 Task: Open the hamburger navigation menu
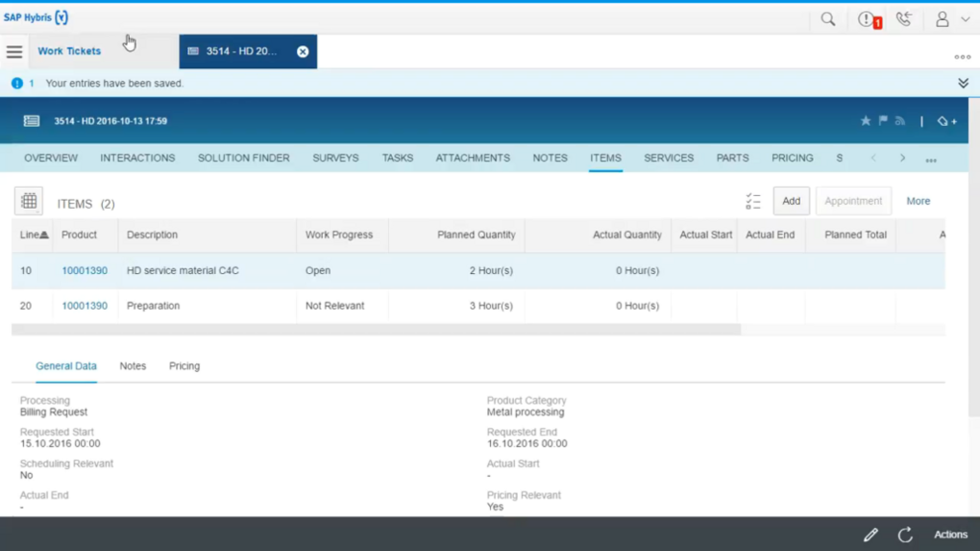[x=14, y=52]
